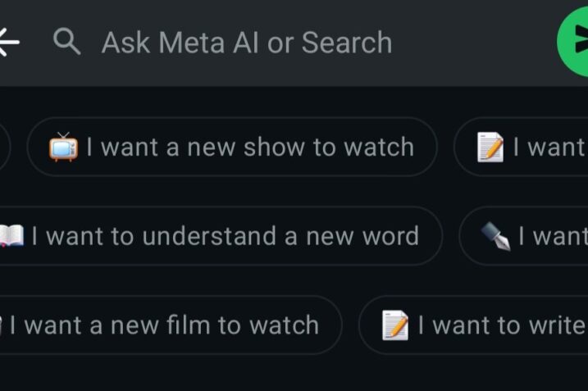Choose the "I want to write" suggestion
The height and width of the screenshot is (391, 588).
click(x=500, y=325)
